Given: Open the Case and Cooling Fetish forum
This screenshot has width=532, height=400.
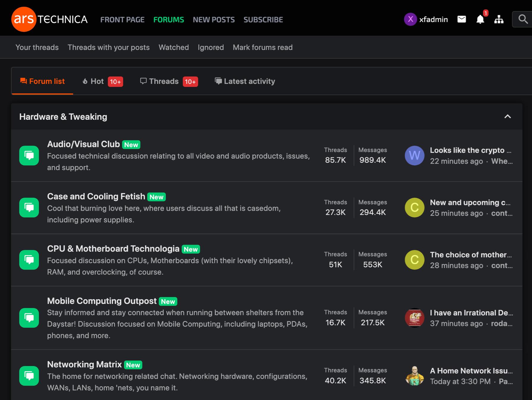Looking at the screenshot, I should [x=96, y=196].
